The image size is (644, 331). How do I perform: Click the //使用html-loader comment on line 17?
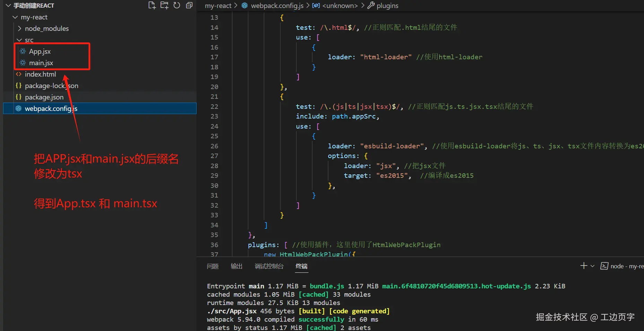(449, 57)
